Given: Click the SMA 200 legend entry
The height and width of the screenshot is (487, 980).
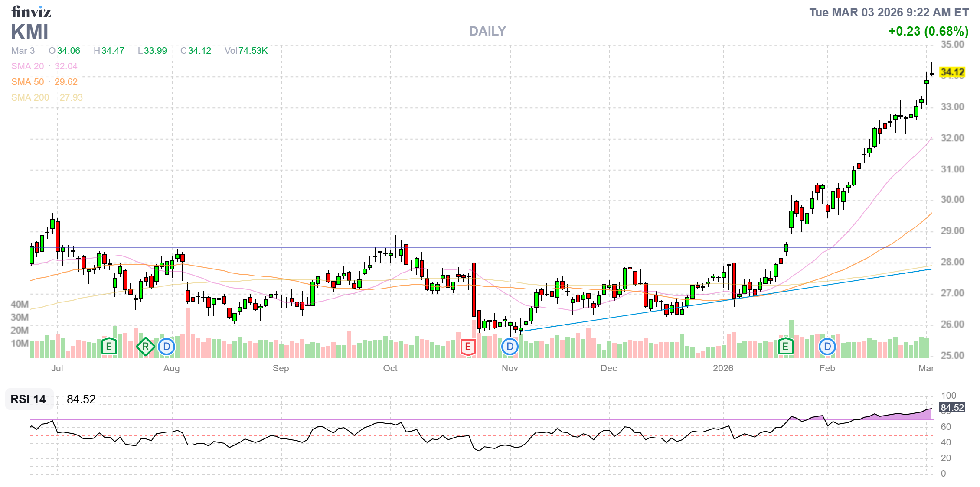Looking at the screenshot, I should pyautogui.click(x=47, y=97).
